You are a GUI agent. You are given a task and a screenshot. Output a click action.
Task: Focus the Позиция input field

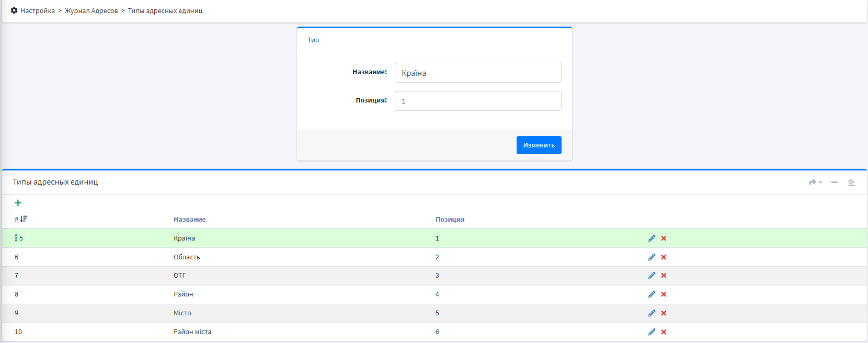(477, 101)
